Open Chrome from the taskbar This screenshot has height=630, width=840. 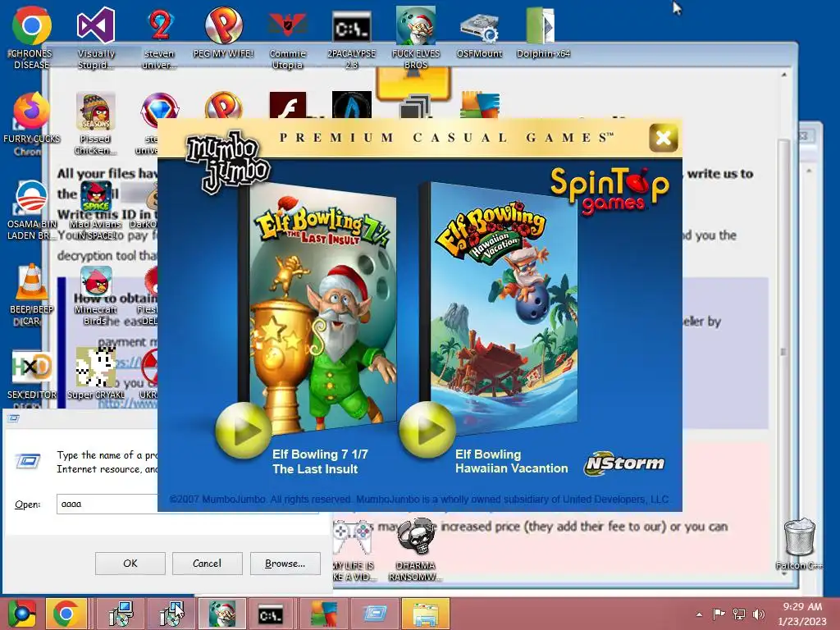66,614
